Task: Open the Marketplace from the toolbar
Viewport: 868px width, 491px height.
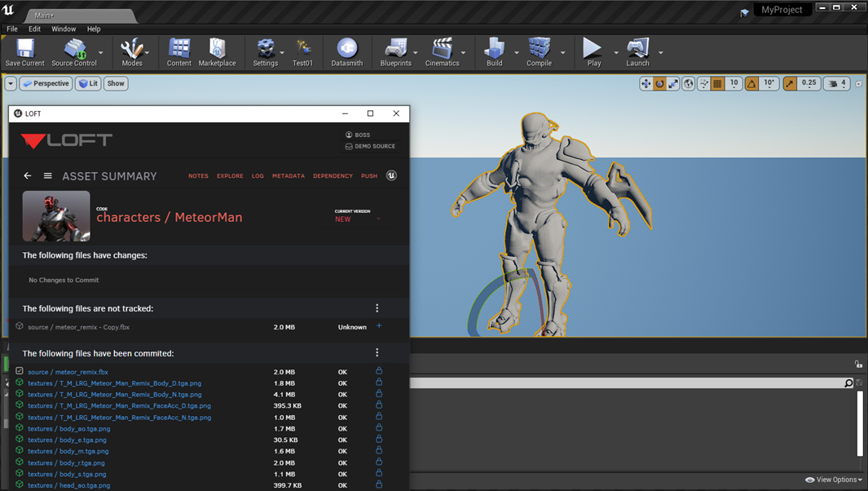Action: click(217, 52)
